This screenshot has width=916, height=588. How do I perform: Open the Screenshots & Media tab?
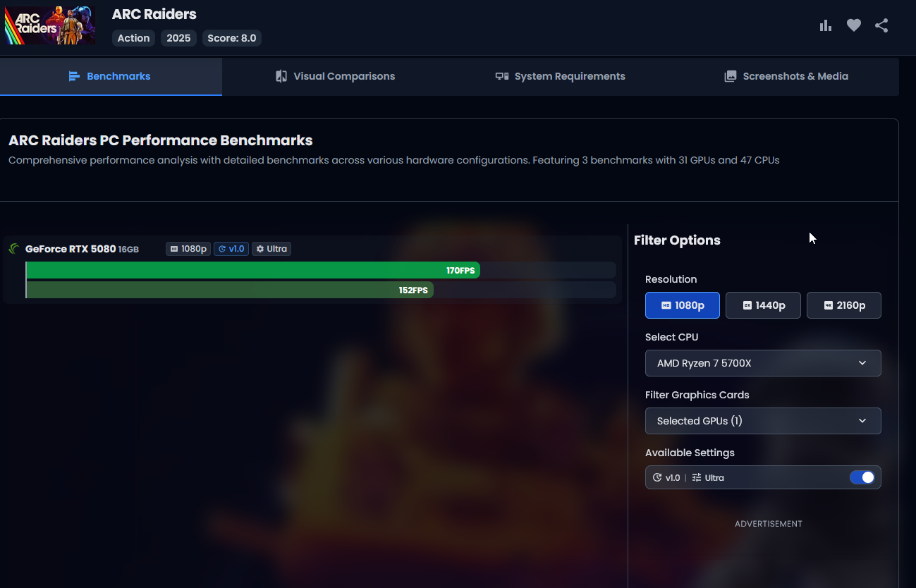tap(786, 76)
